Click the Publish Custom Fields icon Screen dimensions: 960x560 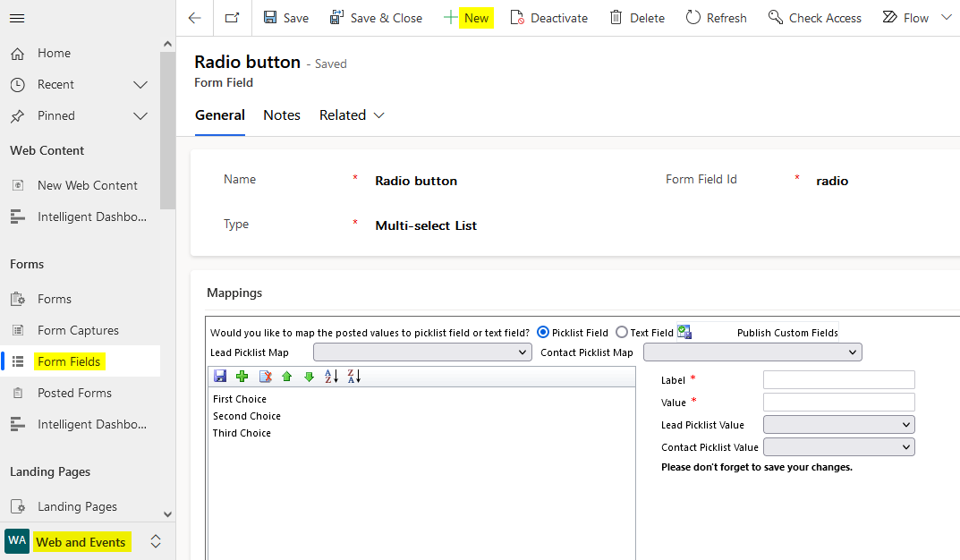684,332
